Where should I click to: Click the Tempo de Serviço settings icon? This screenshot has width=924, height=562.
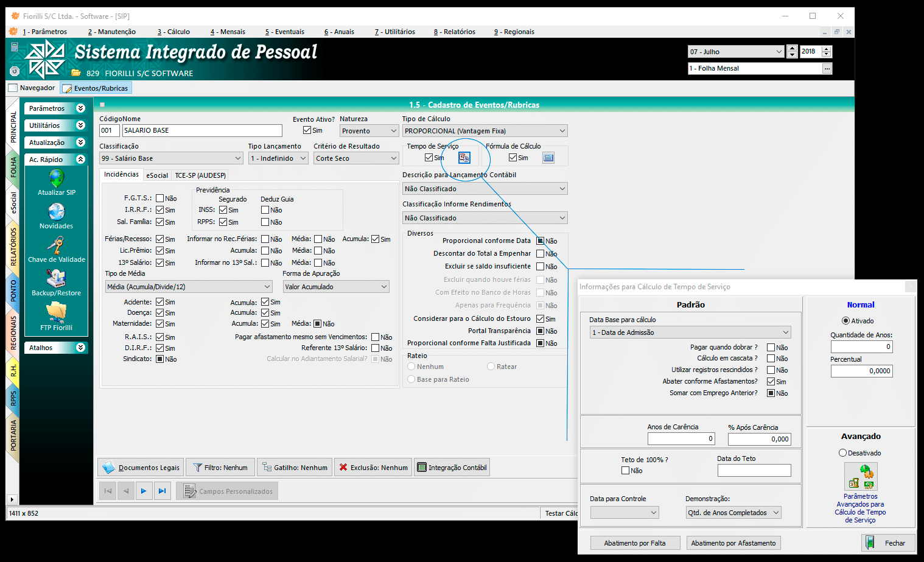(x=464, y=158)
